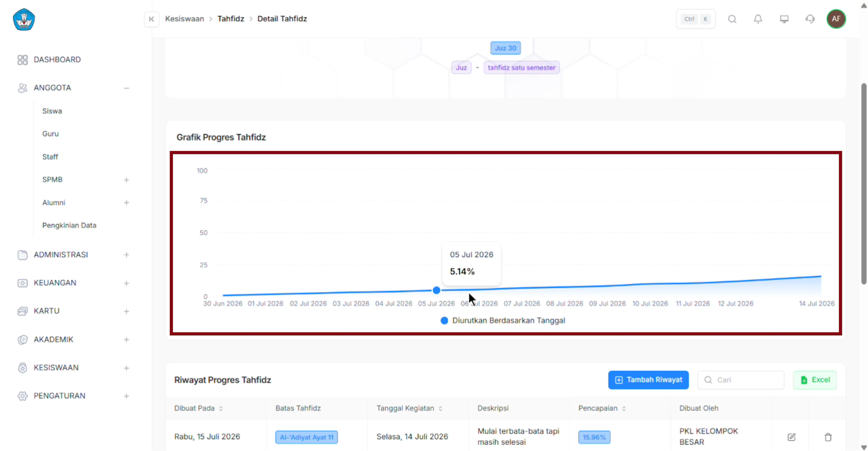This screenshot has height=451, width=868.
Task: Click the page vertical scrollbar thumb
Action: [x=864, y=184]
